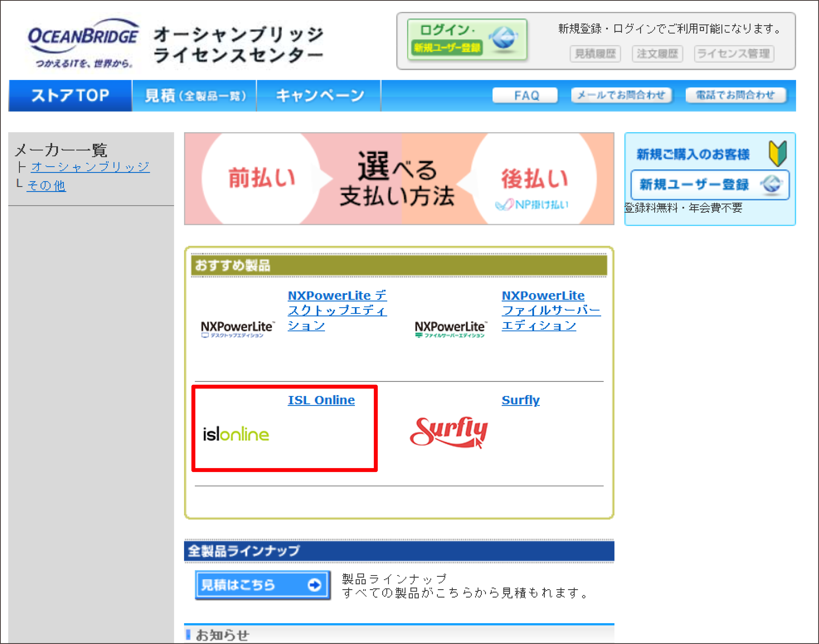Open 注文履歴 in the header box

[657, 54]
